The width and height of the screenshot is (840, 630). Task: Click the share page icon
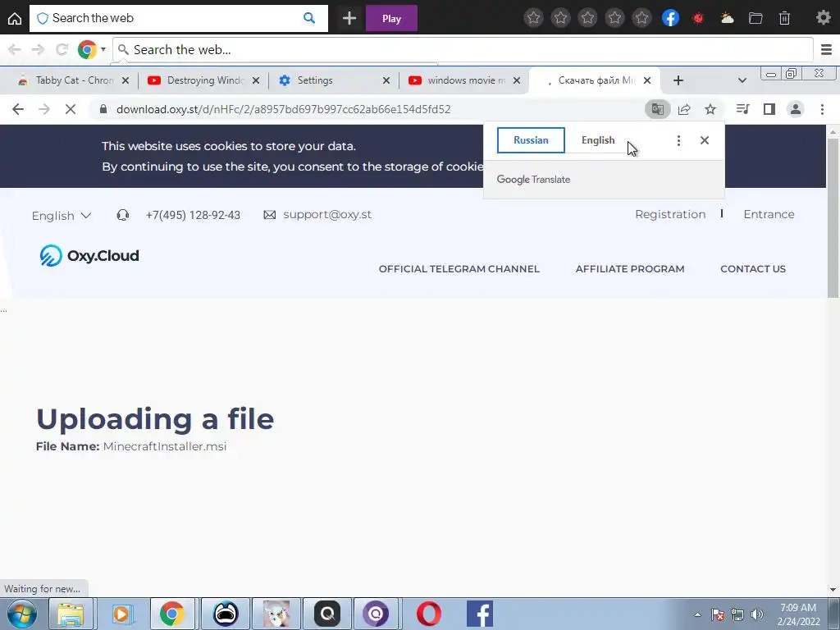pyautogui.click(x=684, y=109)
